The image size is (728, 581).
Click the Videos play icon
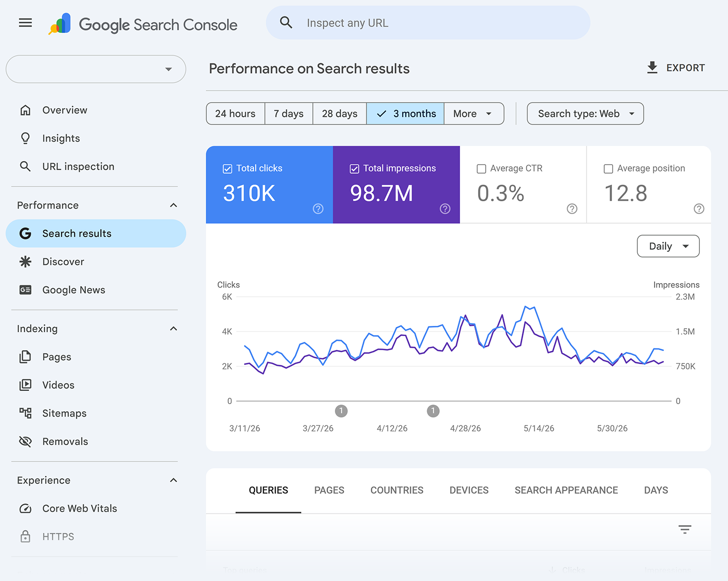click(25, 385)
